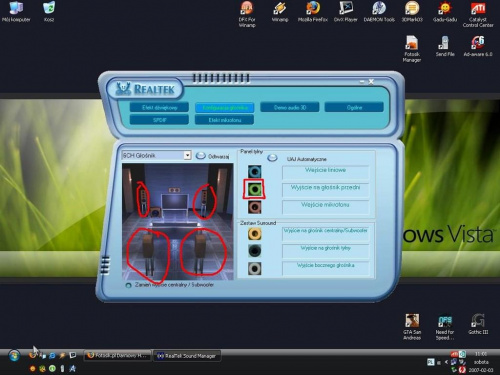Click the subwoofer in the room preview
The width and height of the screenshot is (500, 375).
coord(155,212)
